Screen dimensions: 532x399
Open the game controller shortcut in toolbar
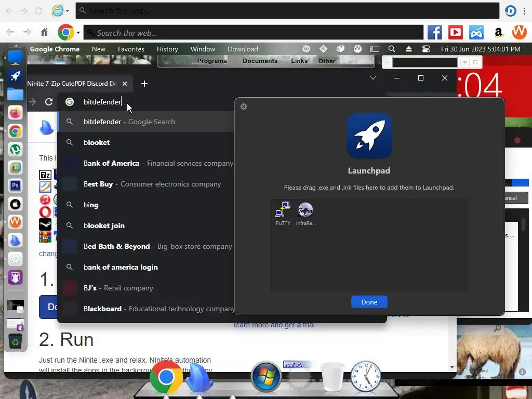pyautogui.click(x=476, y=33)
